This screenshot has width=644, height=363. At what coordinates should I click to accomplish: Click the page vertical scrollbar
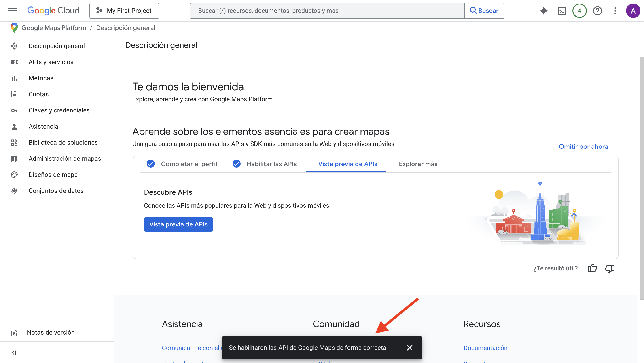point(641,178)
